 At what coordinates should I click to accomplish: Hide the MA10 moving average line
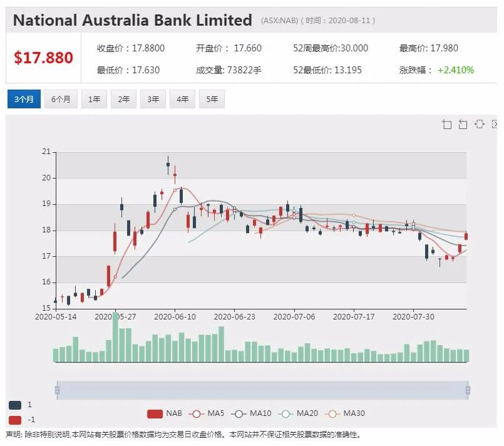(x=251, y=413)
